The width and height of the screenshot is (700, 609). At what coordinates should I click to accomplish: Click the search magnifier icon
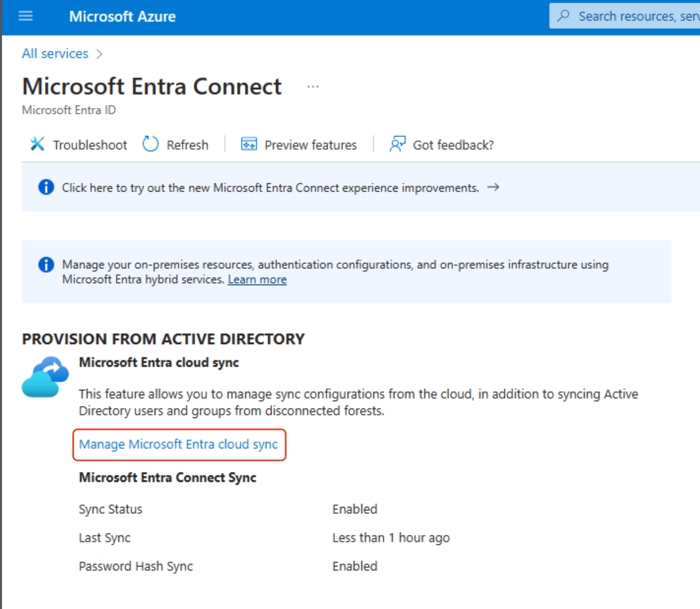coord(563,16)
